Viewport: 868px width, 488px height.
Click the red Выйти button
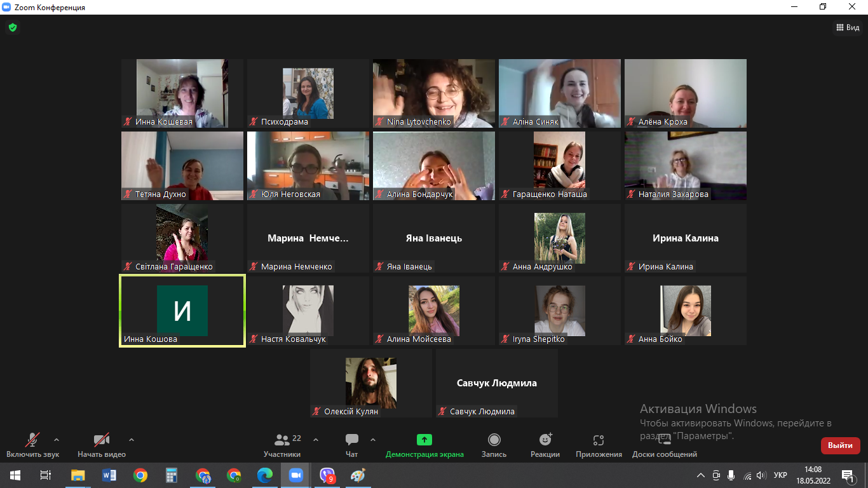point(840,445)
